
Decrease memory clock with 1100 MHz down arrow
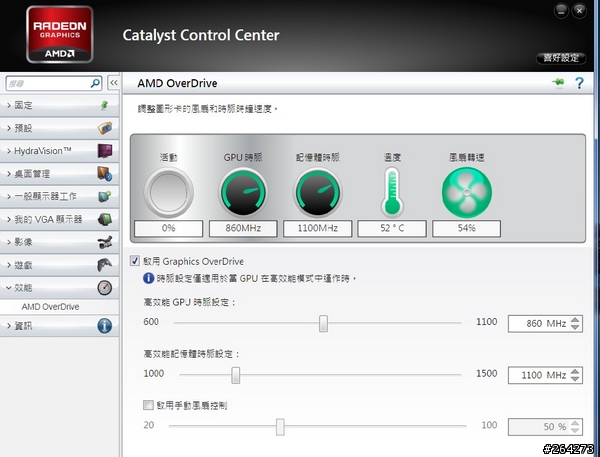pos(575,379)
